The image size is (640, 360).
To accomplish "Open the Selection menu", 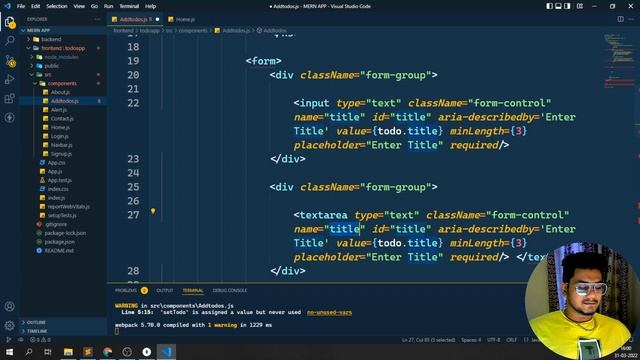I will (x=57, y=6).
